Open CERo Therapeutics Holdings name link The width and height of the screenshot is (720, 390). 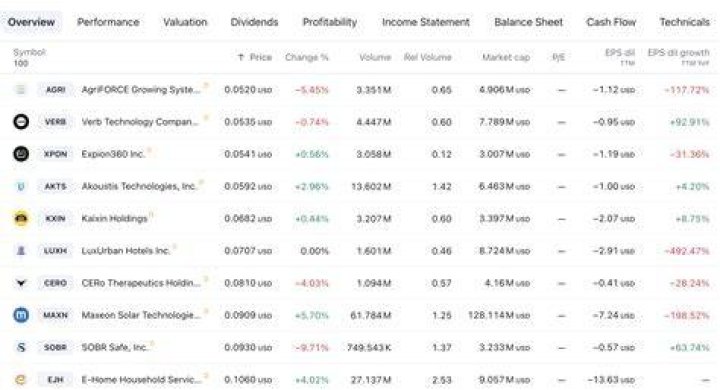pos(141,283)
